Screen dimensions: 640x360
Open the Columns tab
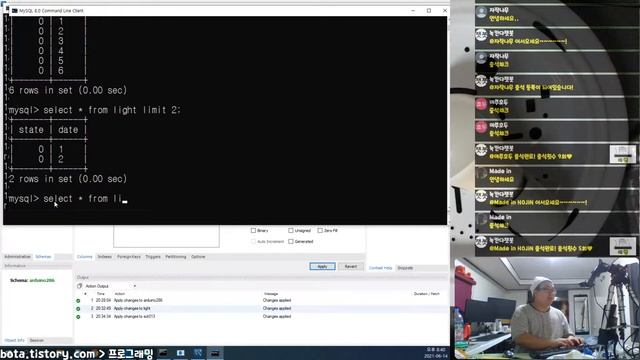coord(84,257)
